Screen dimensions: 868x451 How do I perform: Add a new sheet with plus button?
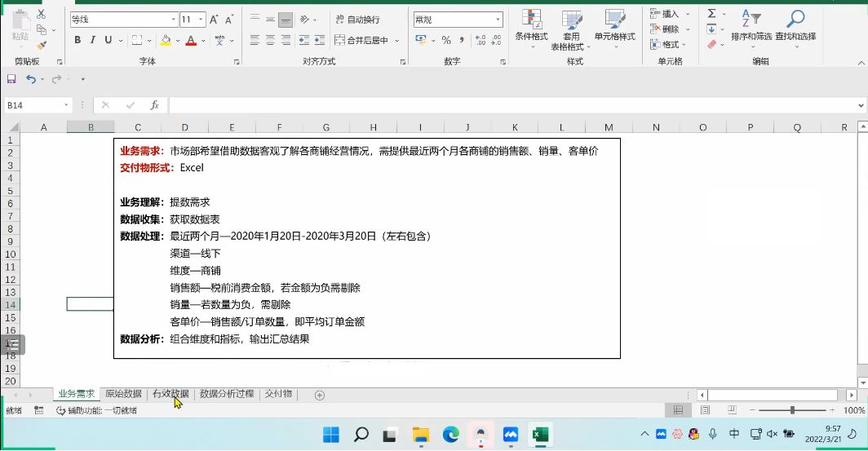[x=320, y=395]
